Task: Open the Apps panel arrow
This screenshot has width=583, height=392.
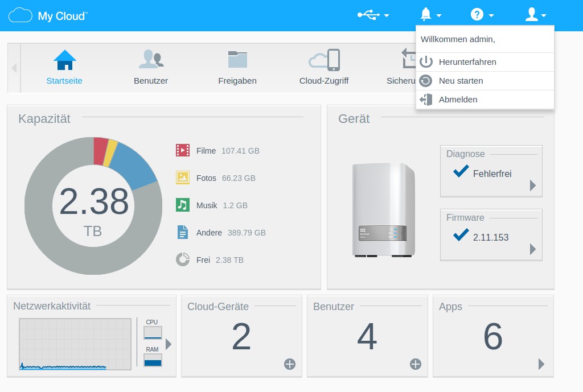Action: click(541, 364)
